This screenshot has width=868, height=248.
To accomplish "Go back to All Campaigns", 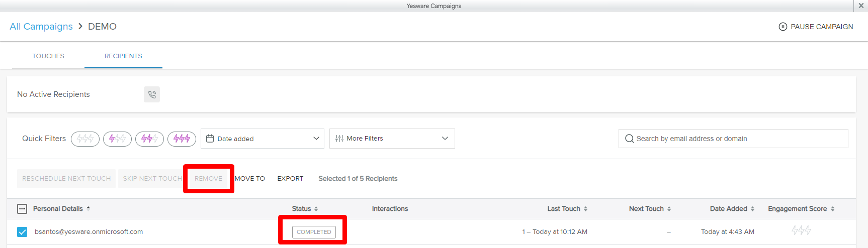I will [x=41, y=27].
